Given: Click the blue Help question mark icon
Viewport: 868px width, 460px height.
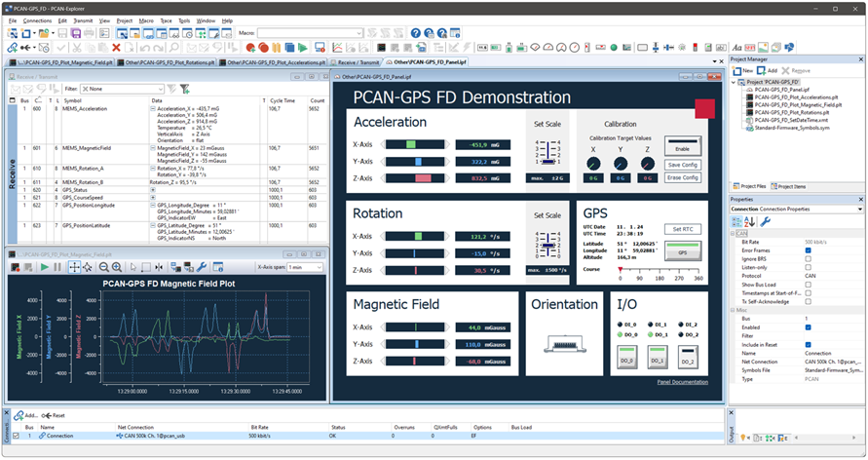Looking at the screenshot, I should click(416, 33).
